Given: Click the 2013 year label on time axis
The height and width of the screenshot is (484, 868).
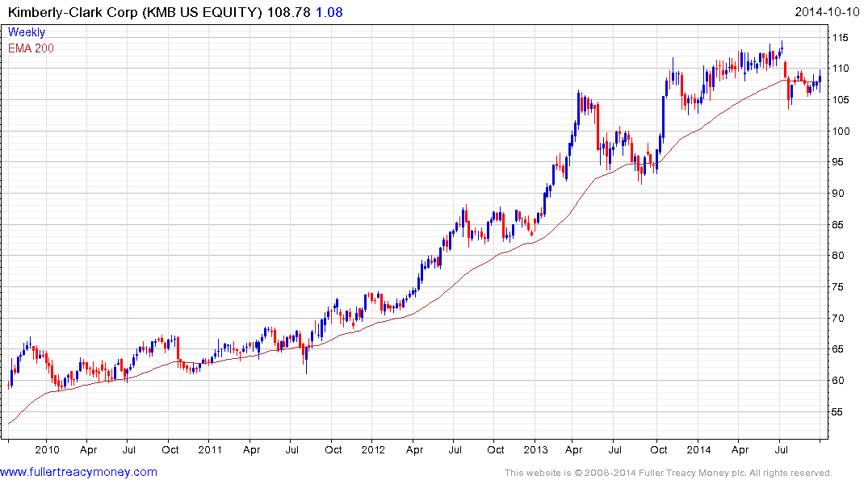Looking at the screenshot, I should point(535,449).
